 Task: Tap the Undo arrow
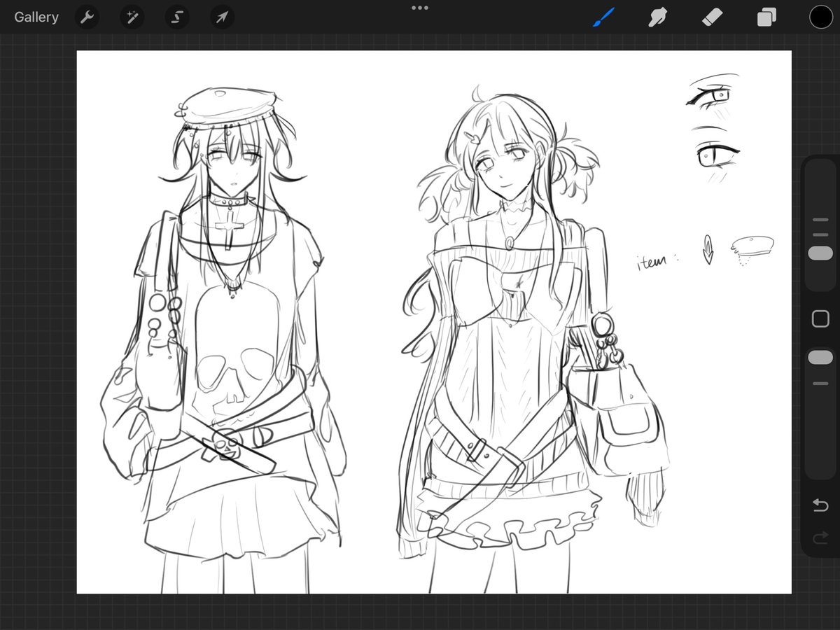pos(820,505)
